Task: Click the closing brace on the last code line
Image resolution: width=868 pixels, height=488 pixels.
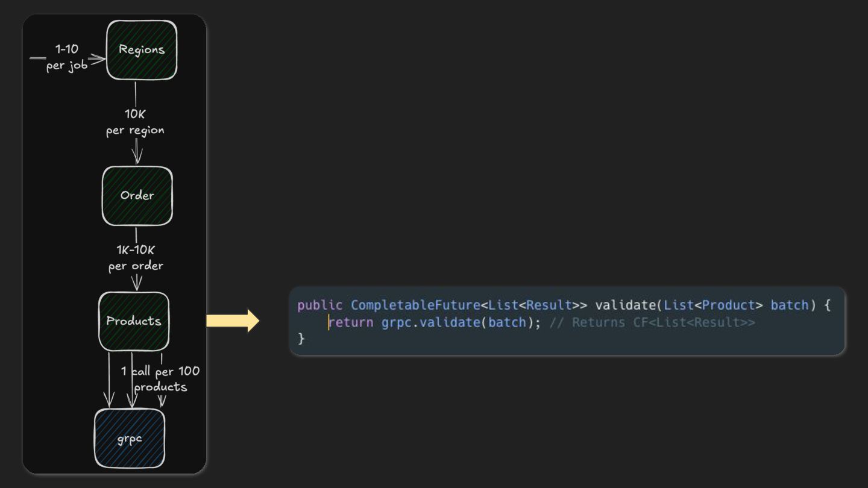Action: tap(301, 339)
